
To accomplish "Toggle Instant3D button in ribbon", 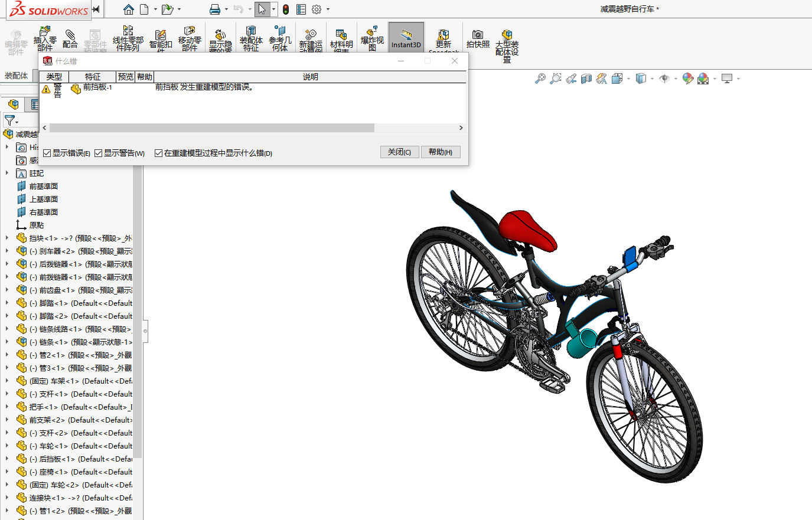I will [406, 38].
